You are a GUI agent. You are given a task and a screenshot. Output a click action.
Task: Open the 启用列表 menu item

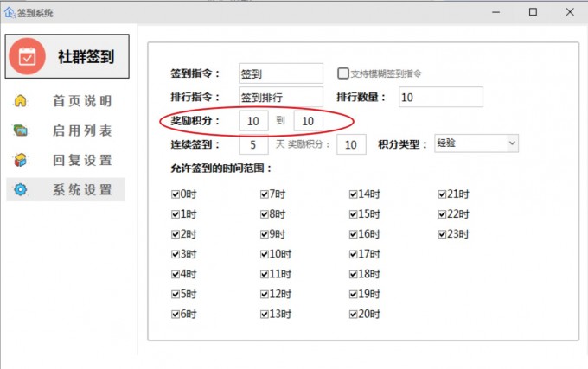pos(65,130)
